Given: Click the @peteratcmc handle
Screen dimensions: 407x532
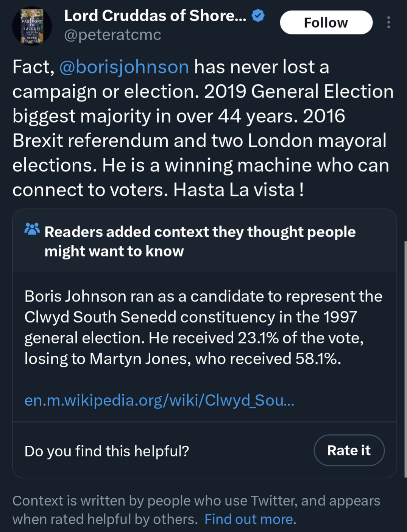Looking at the screenshot, I should [112, 35].
